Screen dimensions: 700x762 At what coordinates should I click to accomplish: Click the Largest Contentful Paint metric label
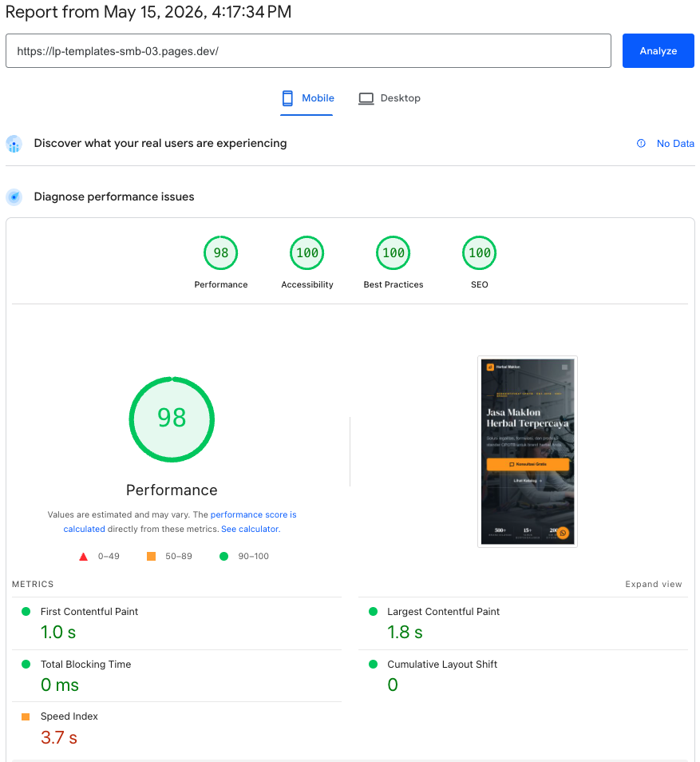pyautogui.click(x=443, y=611)
